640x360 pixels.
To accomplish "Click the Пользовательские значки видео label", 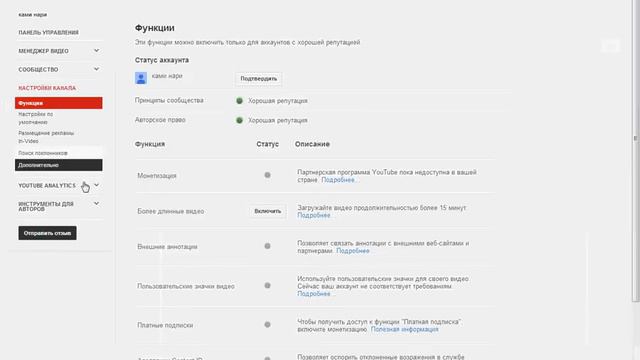I will (186, 286).
